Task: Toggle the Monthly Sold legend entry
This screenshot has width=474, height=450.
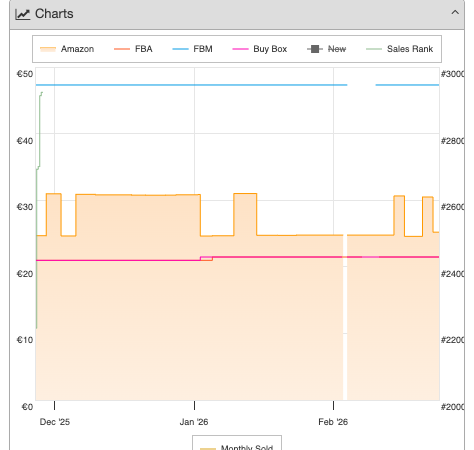Action: click(237, 447)
